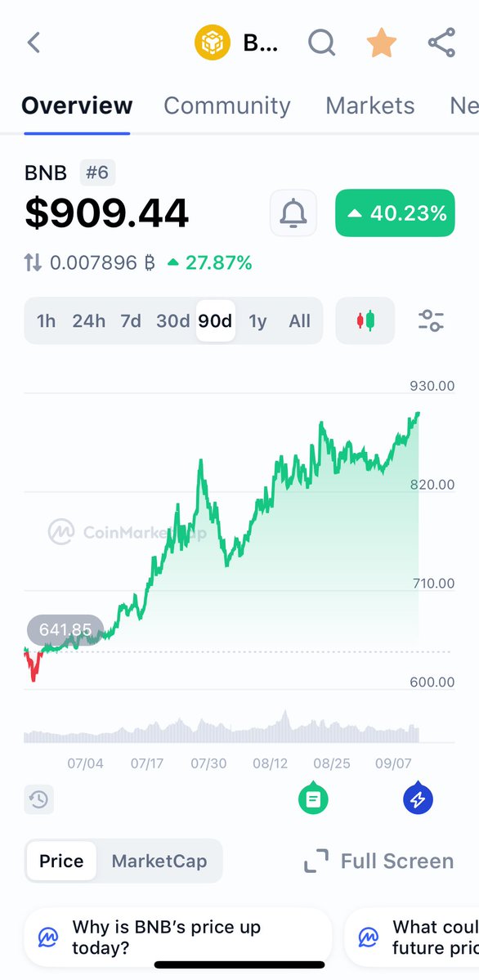Select the 1h time range

(46, 321)
